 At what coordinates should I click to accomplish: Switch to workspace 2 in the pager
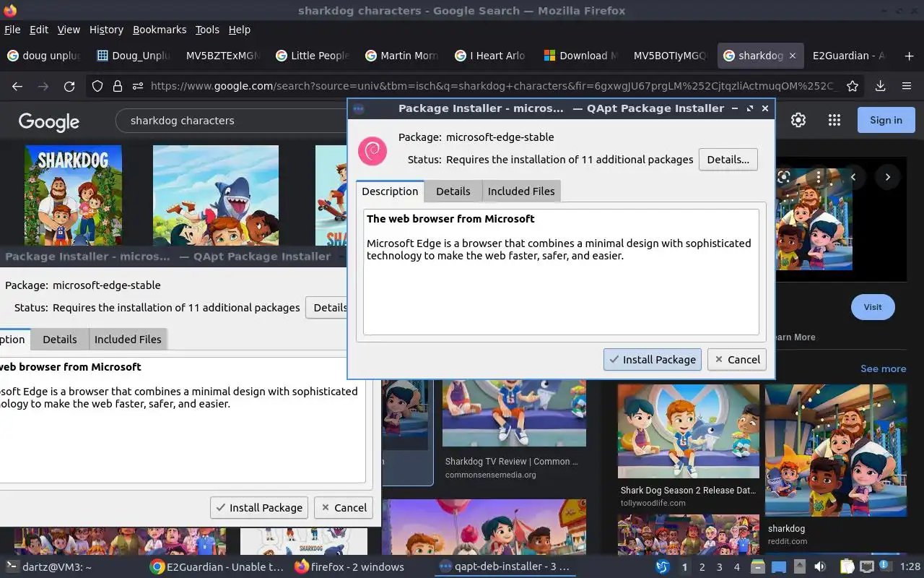(x=702, y=567)
